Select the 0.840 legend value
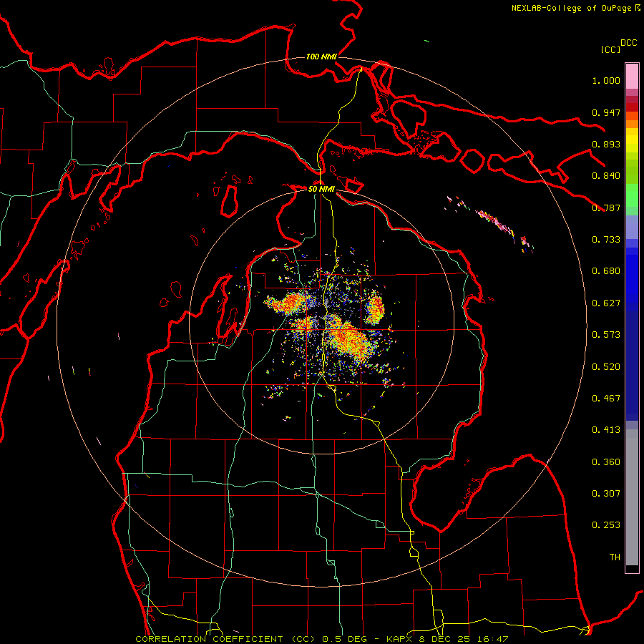Image resolution: width=644 pixels, height=644 pixels. point(606,176)
